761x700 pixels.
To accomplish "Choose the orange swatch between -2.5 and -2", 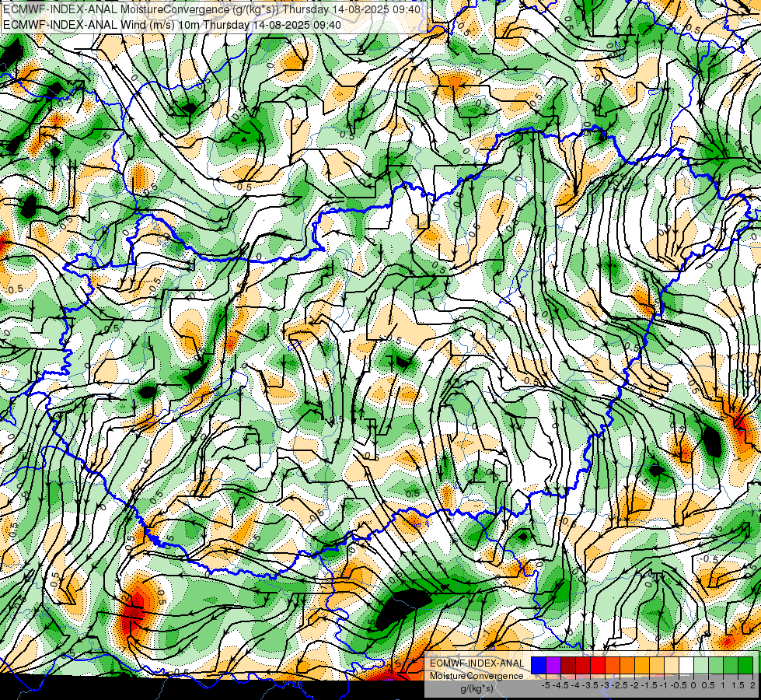I will [627, 665].
